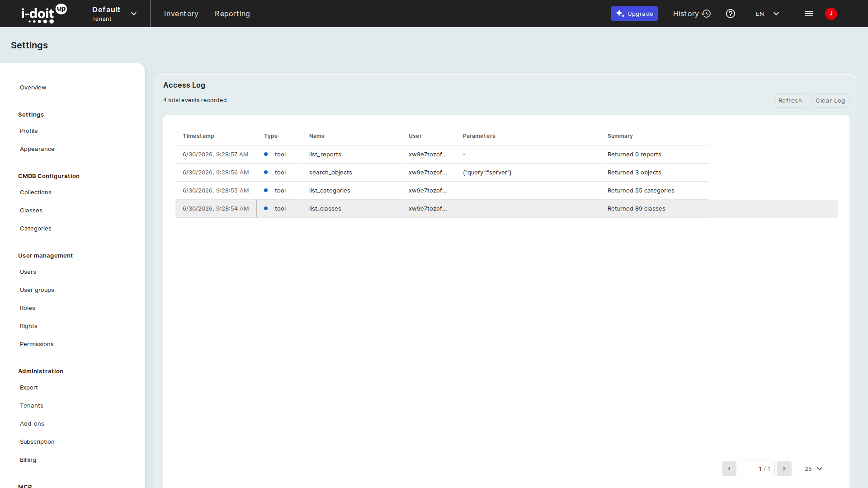The height and width of the screenshot is (488, 868).
Task: Click the Summary column header
Action: pos(620,136)
